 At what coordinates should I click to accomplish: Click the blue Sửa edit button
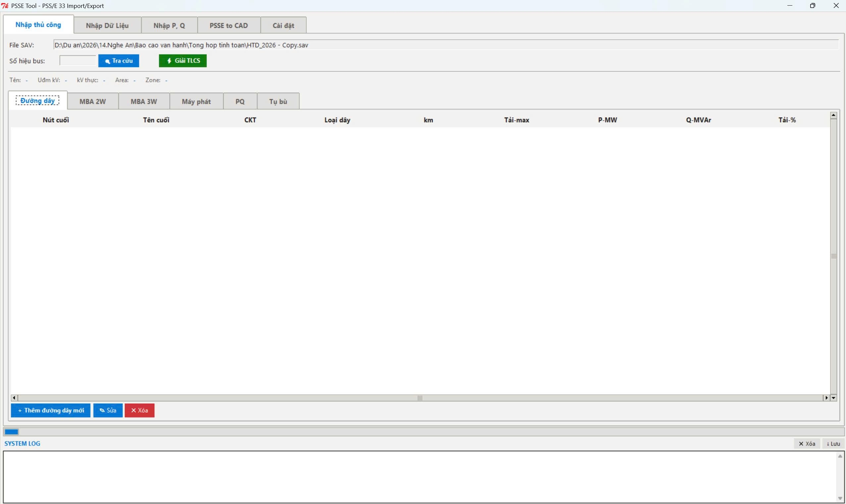click(x=108, y=410)
